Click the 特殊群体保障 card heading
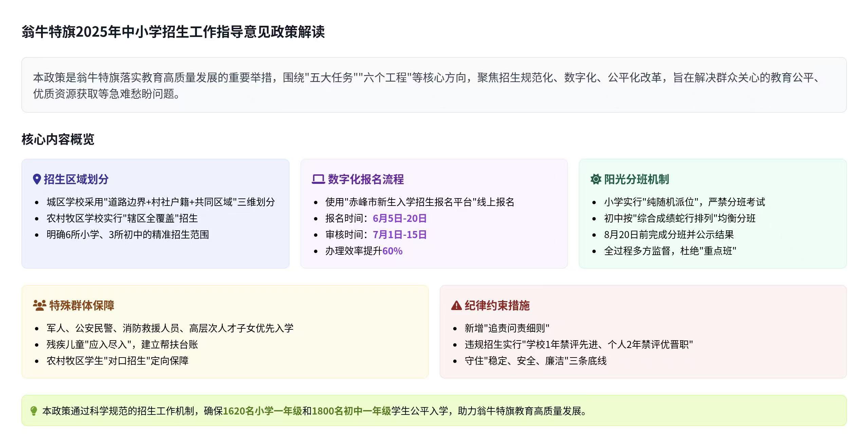The width and height of the screenshot is (868, 442). (81, 305)
